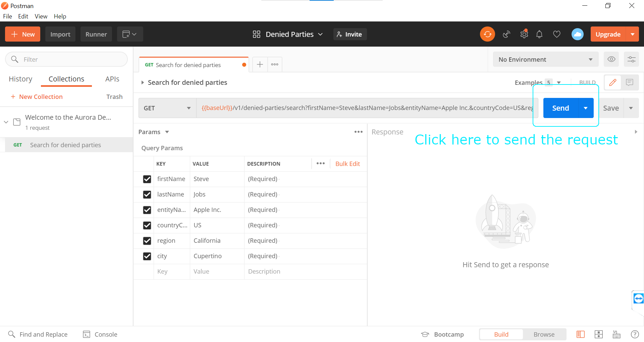Open the settings gear icon
The height and width of the screenshot is (342, 644).
524,34
